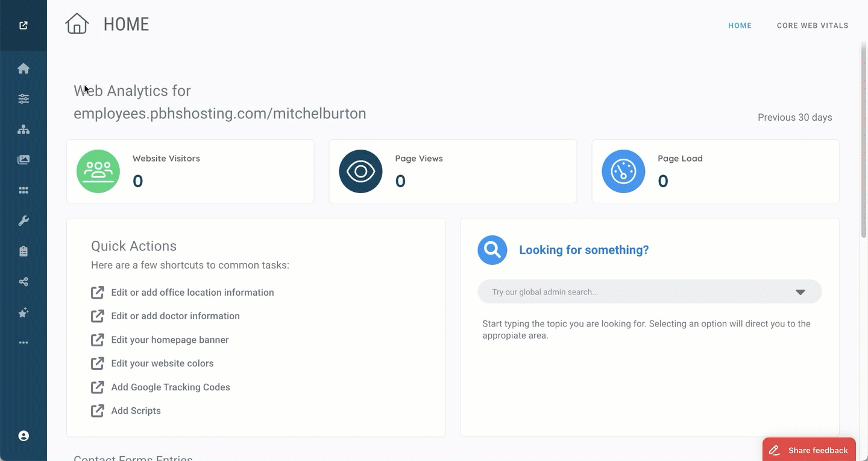Click the home icon in the sidebar
This screenshot has width=868, height=461.
coord(24,69)
